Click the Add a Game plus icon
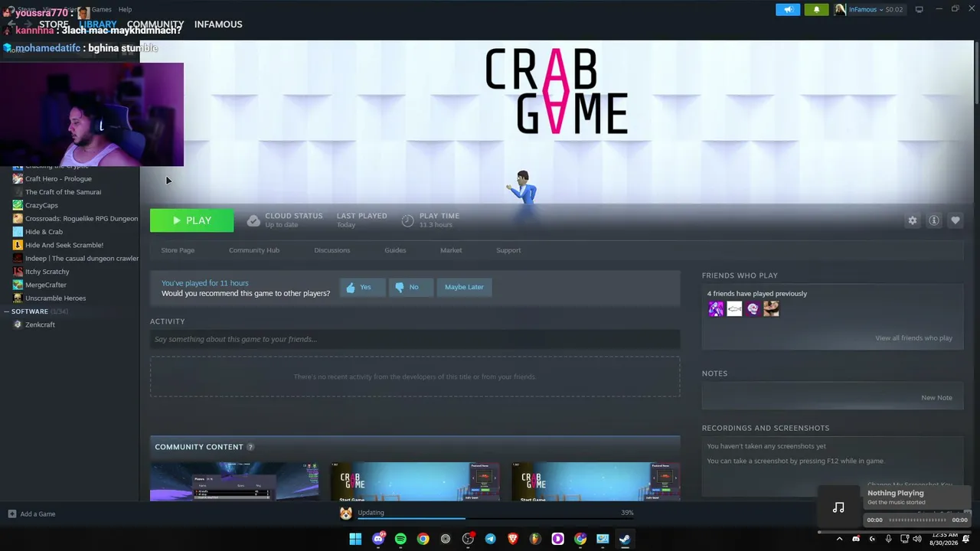 (12, 514)
